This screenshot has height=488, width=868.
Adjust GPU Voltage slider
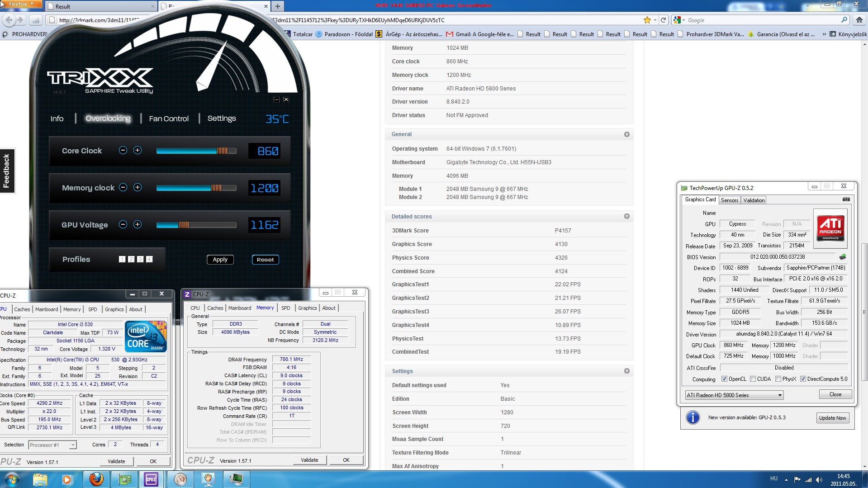point(196,225)
